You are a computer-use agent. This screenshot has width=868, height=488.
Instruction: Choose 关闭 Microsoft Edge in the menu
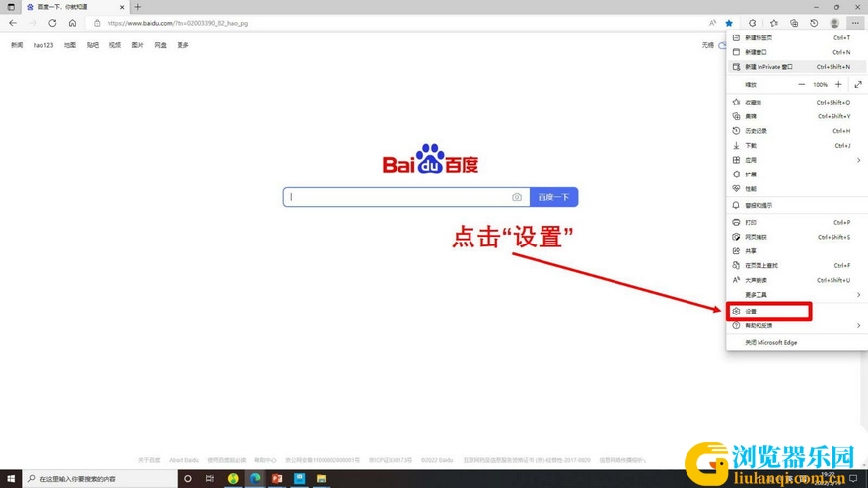click(x=797, y=342)
